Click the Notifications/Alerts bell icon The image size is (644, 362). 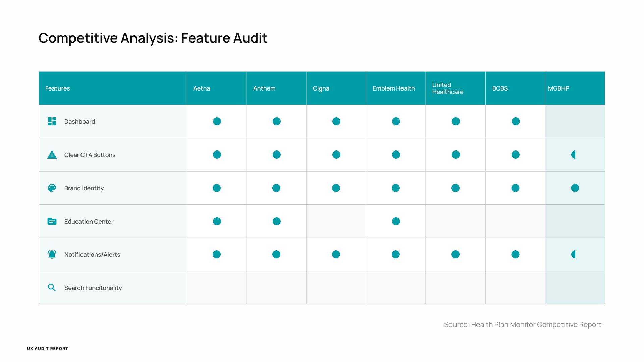point(52,254)
